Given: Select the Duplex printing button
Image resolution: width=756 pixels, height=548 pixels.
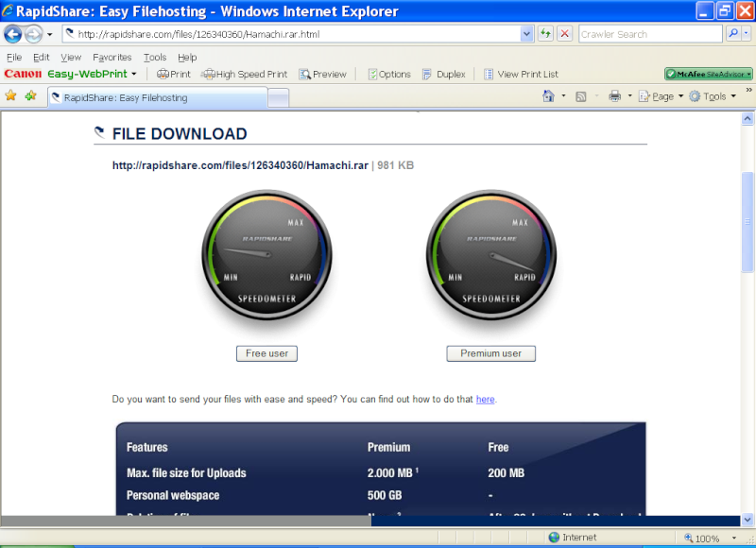Looking at the screenshot, I should (x=444, y=75).
